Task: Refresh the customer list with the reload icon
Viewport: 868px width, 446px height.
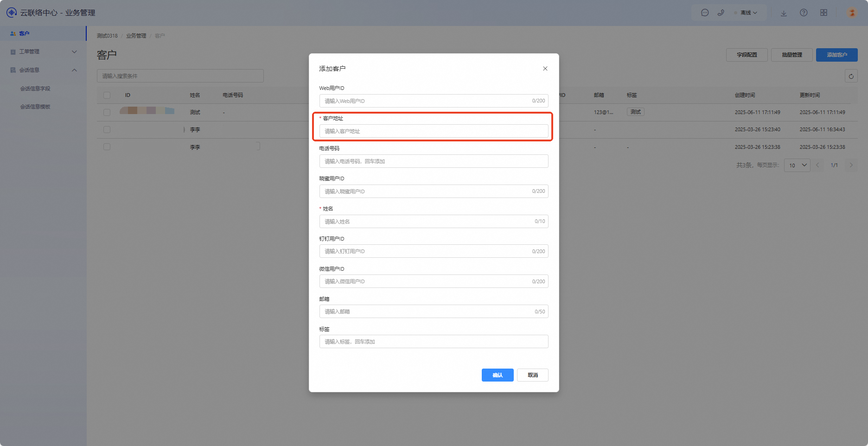Action: click(x=851, y=76)
